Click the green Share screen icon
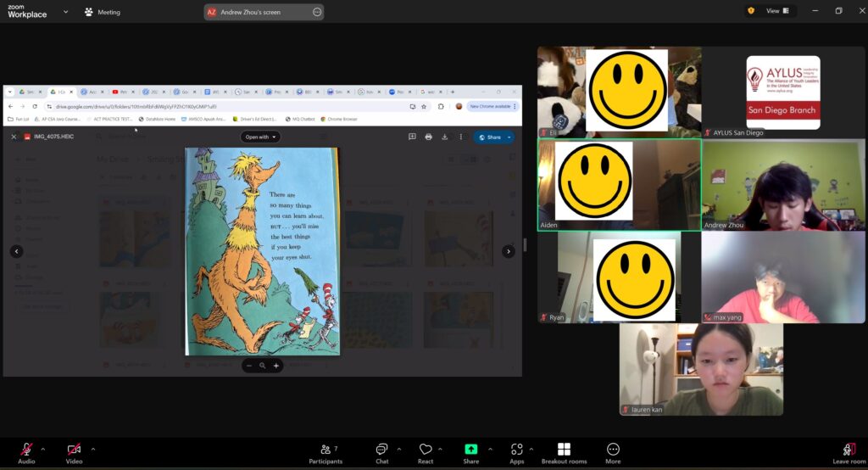868x470 pixels. pos(471,449)
